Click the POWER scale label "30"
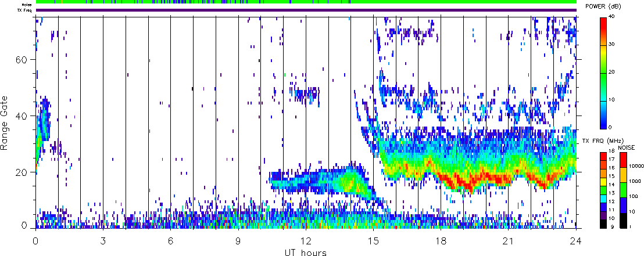 point(613,45)
